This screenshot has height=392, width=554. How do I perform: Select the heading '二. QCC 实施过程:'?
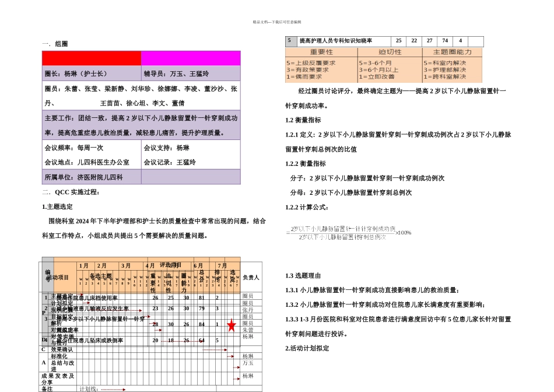coord(71,192)
